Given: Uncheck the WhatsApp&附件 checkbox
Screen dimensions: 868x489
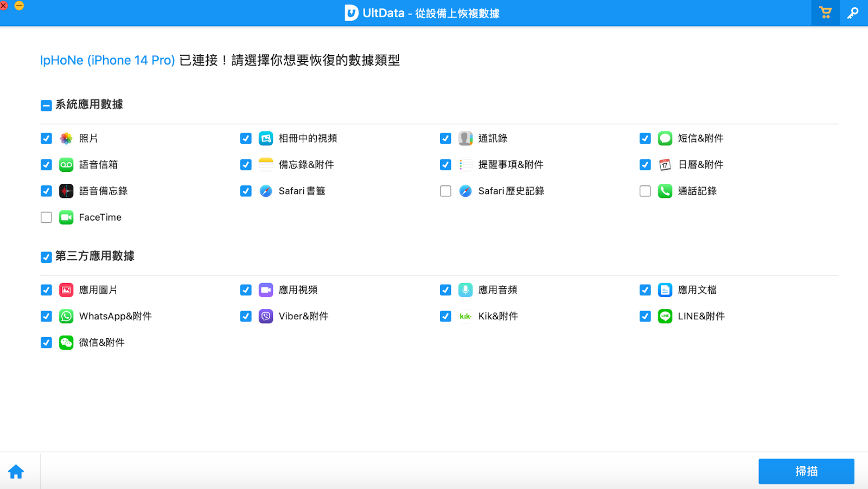Looking at the screenshot, I should pyautogui.click(x=46, y=316).
